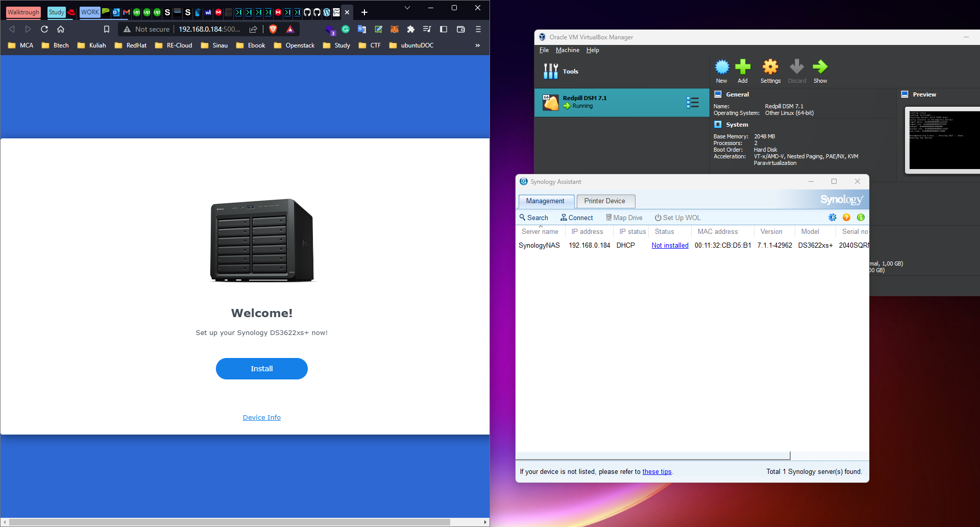Open the Brave Wallet icon
The image size is (980, 527).
pos(461,29)
